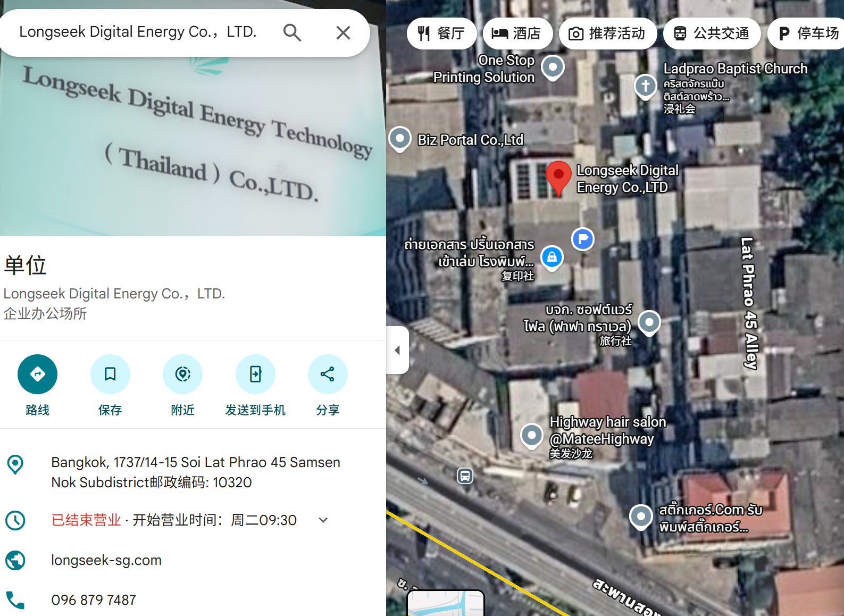Select the 餐厅 restaurants filter chip
The width and height of the screenshot is (844, 616).
coord(442,34)
